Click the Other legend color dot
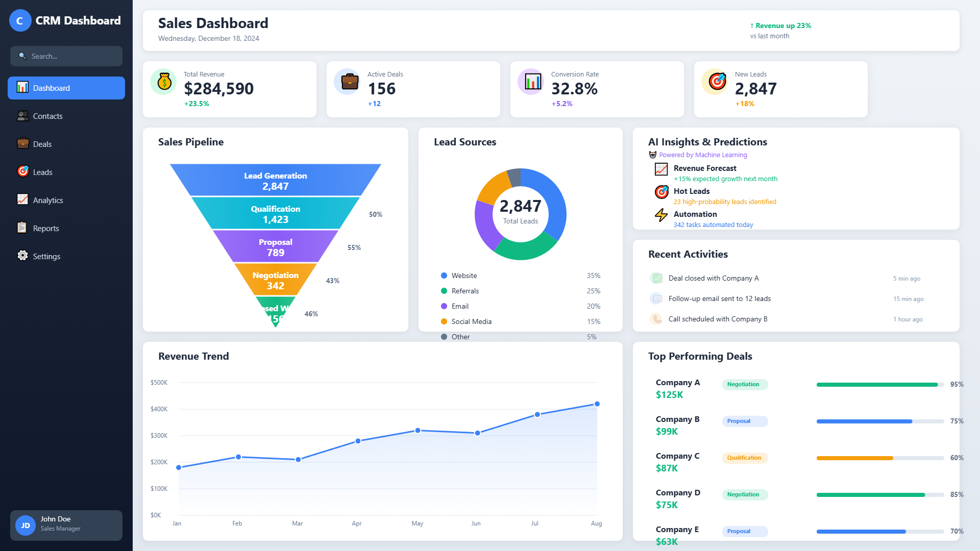Viewport: 980px width, 551px height. (x=444, y=337)
